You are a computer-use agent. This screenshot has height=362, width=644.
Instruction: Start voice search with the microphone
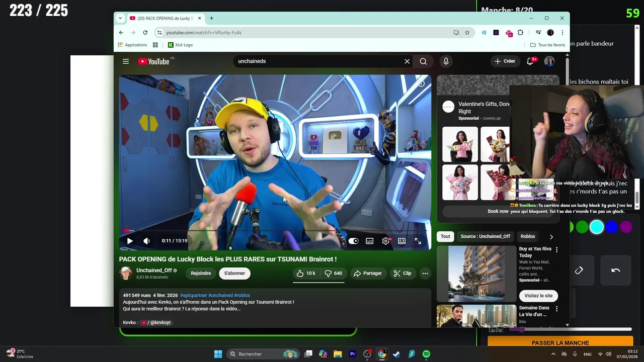[x=446, y=61]
